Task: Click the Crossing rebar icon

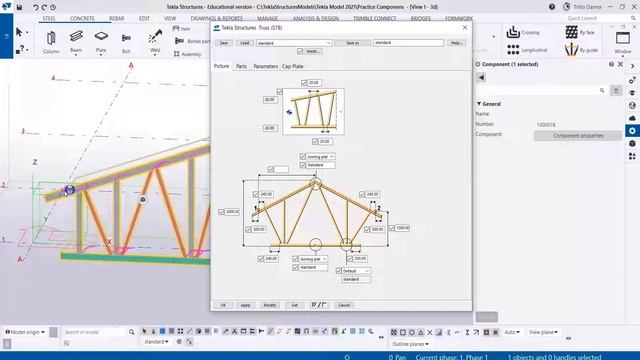Action: [x=513, y=32]
